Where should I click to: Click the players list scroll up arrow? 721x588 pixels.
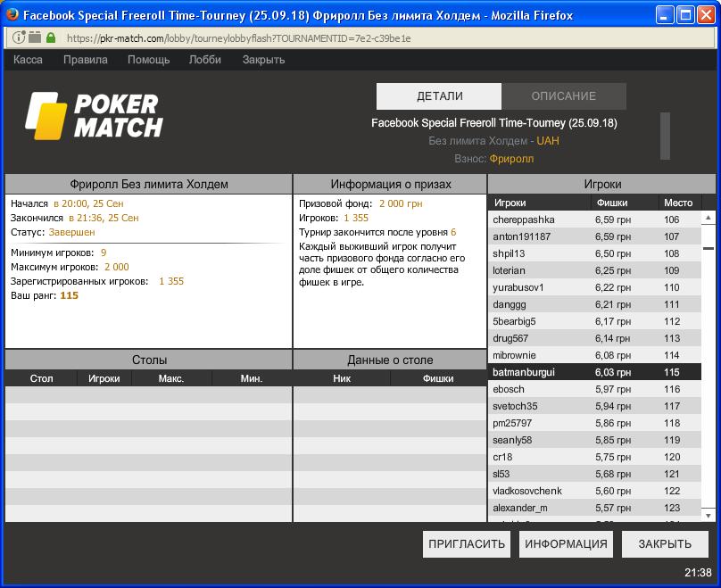pos(709,218)
